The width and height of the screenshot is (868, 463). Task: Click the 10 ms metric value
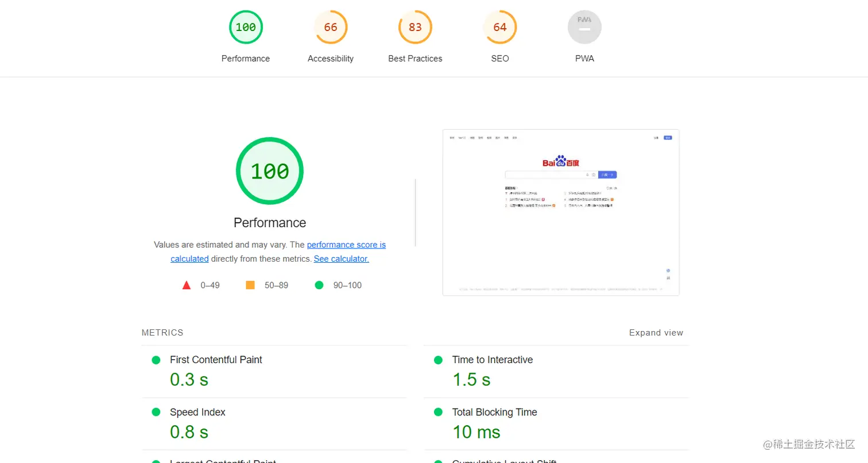(476, 432)
